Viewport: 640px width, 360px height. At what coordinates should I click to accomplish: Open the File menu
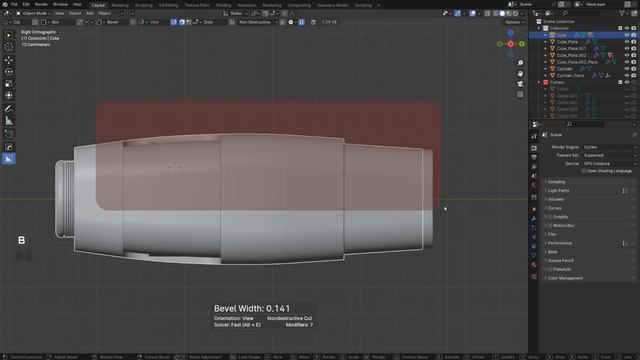click(14, 4)
